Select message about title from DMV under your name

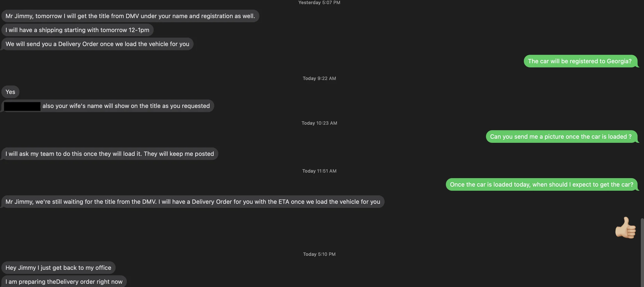pos(130,16)
